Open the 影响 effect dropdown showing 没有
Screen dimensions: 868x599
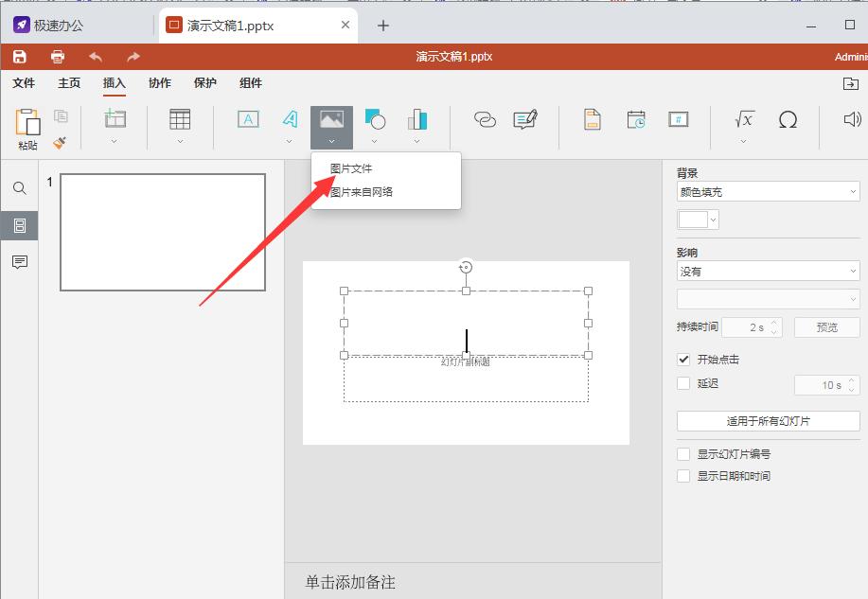point(767,271)
